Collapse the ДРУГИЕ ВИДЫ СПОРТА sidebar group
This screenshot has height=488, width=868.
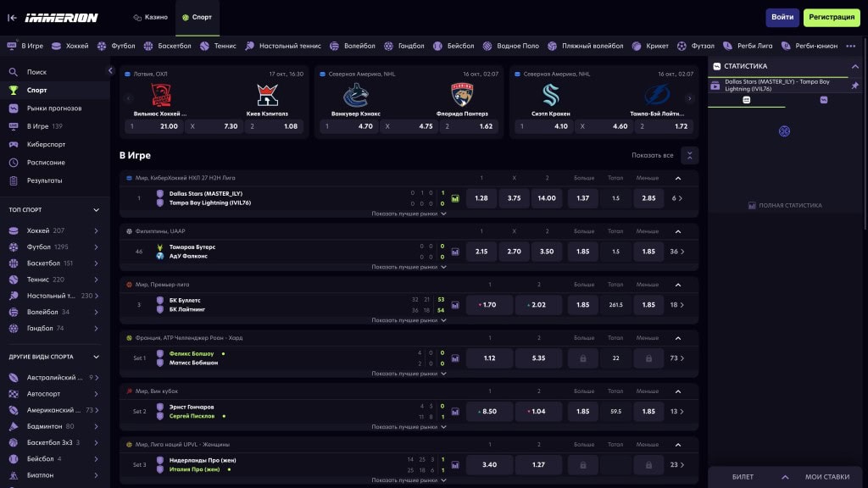pos(97,357)
